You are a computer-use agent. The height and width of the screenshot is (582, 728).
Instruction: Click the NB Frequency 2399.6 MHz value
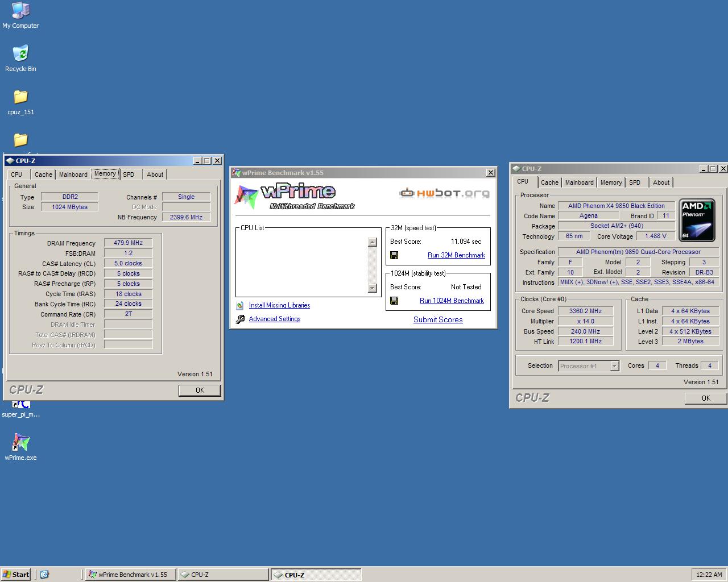[186, 217]
